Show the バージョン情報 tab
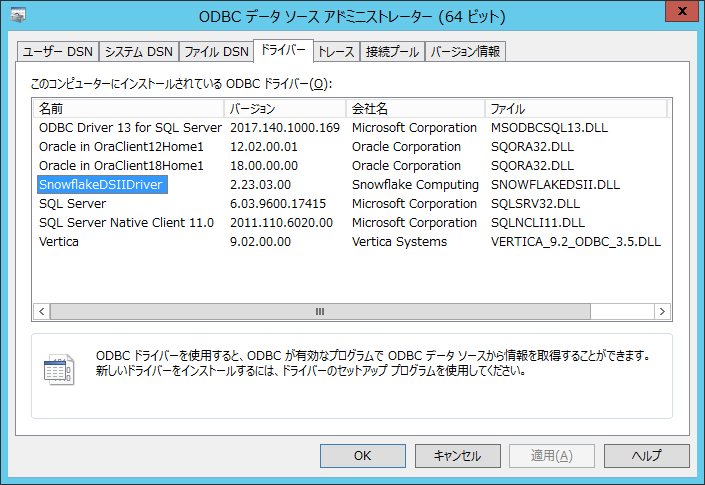705x485 pixels. (x=465, y=51)
